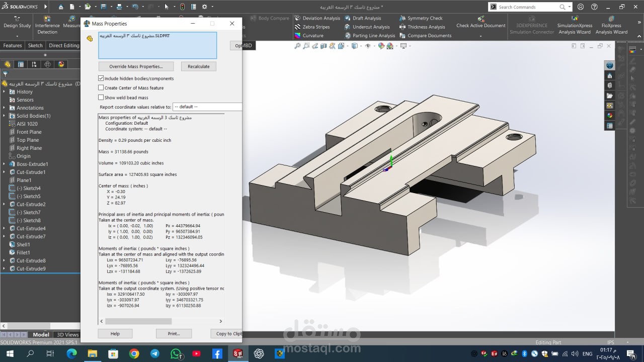Click the Zoom to Fit icon
This screenshot has width=644, height=362.
pos(297,46)
